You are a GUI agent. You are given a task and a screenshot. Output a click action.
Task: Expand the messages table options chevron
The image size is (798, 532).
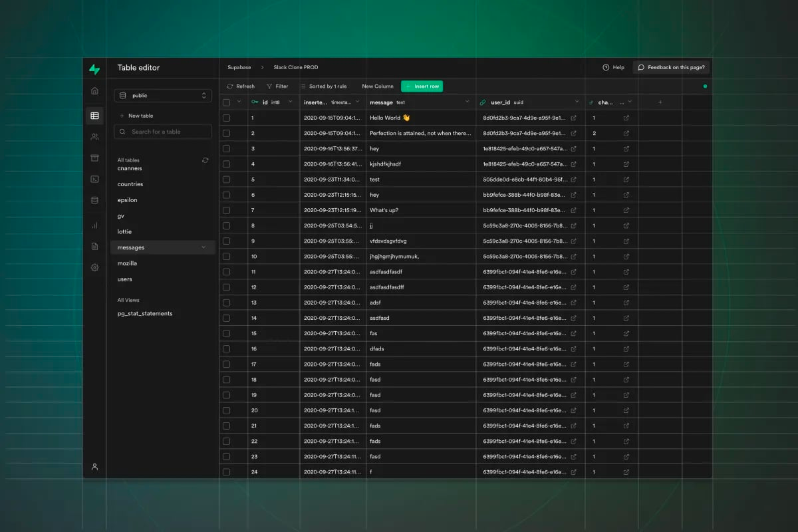pos(203,247)
